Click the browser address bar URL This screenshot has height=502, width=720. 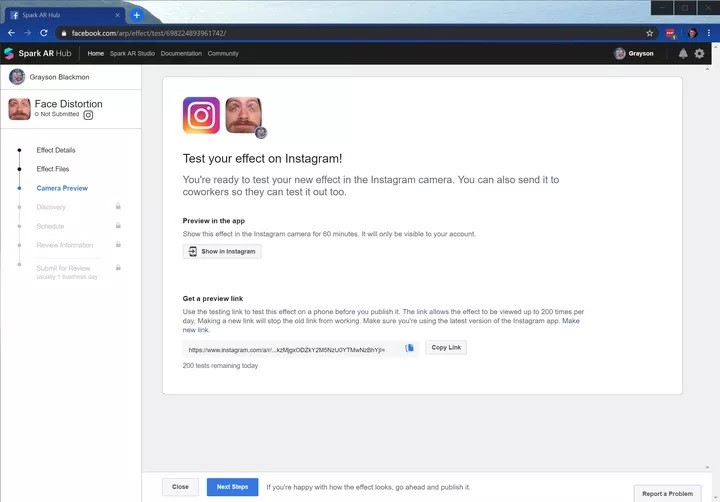click(149, 33)
